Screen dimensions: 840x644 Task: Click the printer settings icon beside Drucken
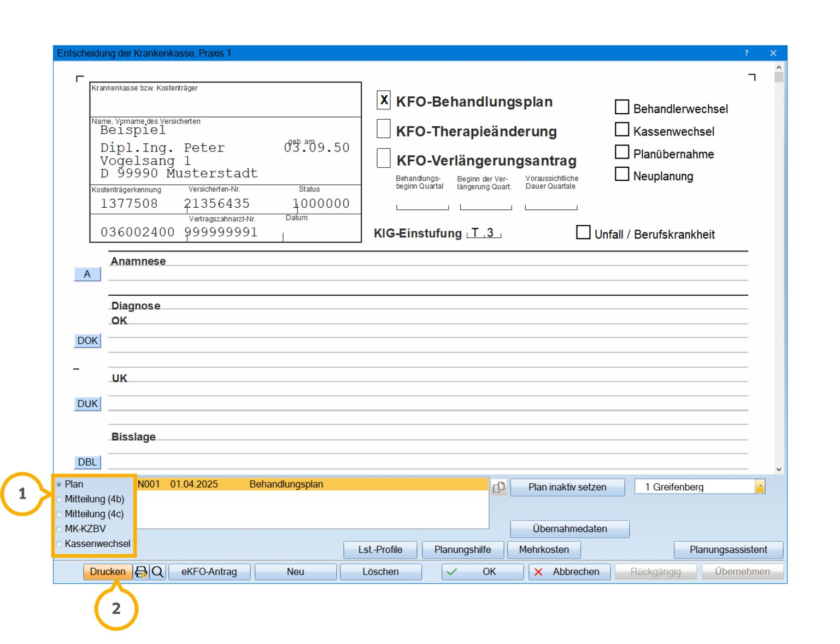pos(141,572)
